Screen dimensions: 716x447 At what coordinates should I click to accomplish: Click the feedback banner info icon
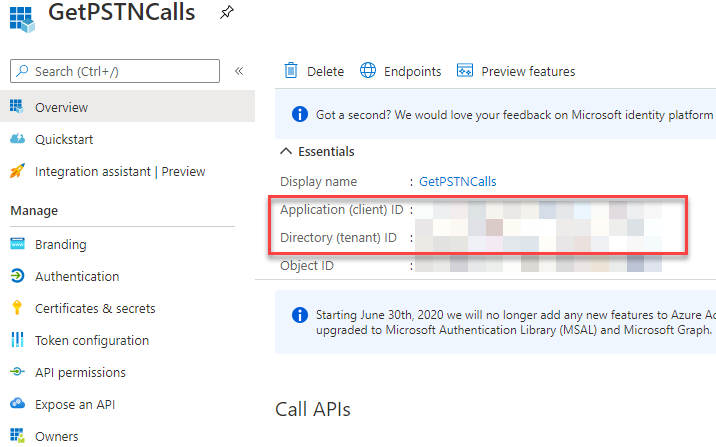click(300, 114)
